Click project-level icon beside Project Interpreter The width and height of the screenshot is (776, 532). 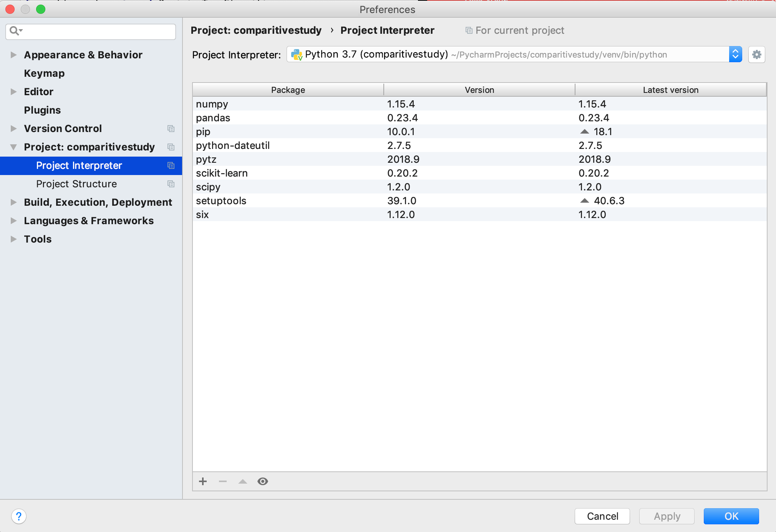pos(171,165)
